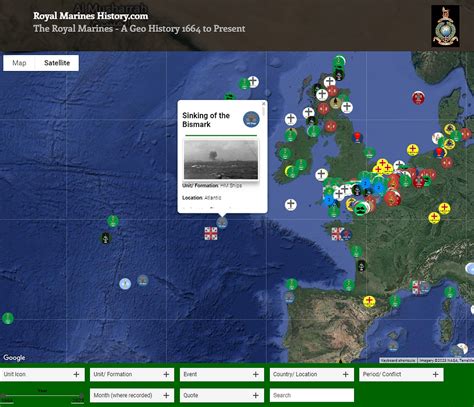Select the green marker on France's west coast

tap(356, 251)
